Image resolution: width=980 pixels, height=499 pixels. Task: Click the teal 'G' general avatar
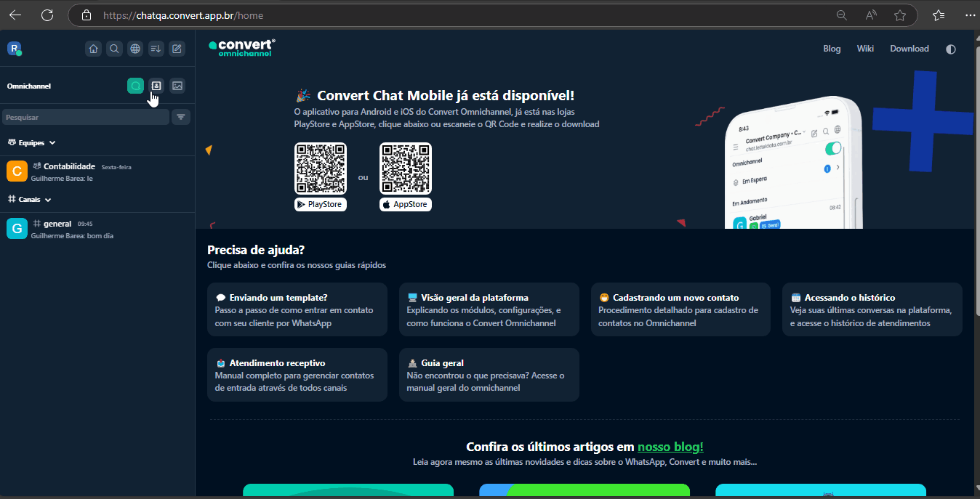pyautogui.click(x=17, y=228)
